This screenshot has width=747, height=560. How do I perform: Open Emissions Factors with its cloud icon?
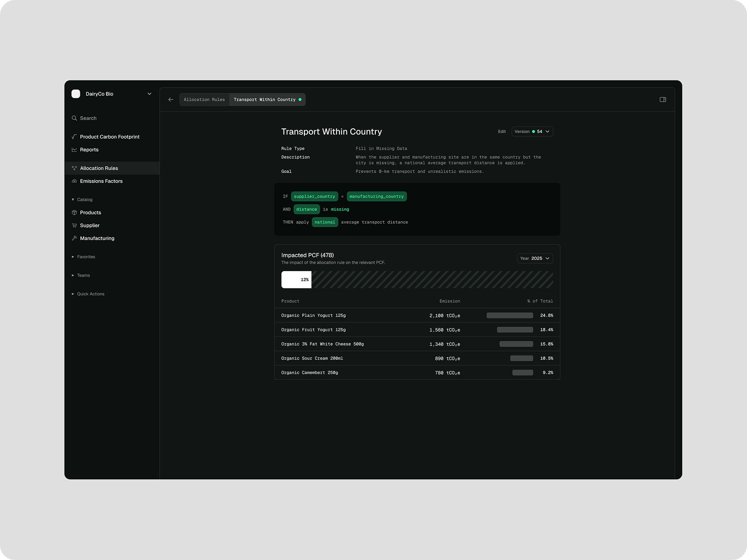[75, 181]
